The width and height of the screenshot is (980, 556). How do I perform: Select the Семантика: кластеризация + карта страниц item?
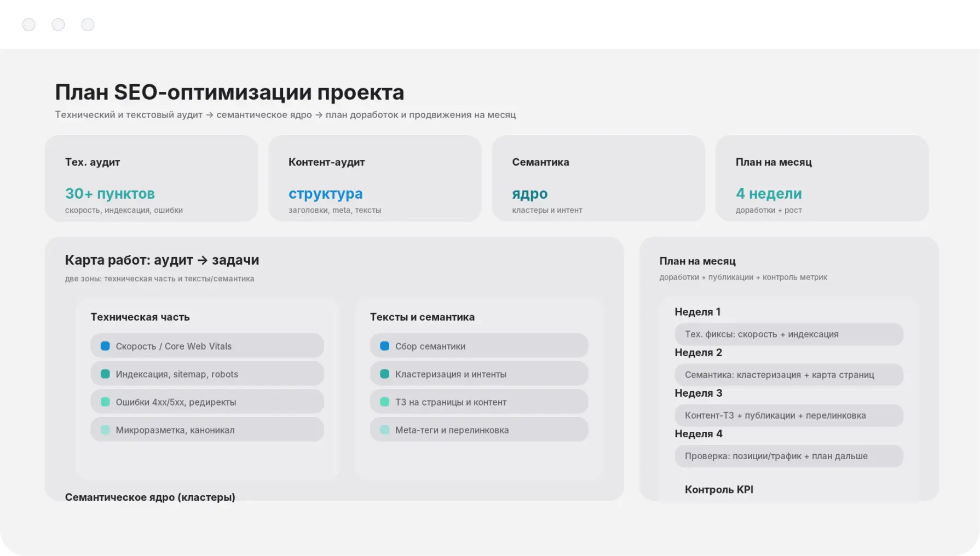click(x=788, y=375)
